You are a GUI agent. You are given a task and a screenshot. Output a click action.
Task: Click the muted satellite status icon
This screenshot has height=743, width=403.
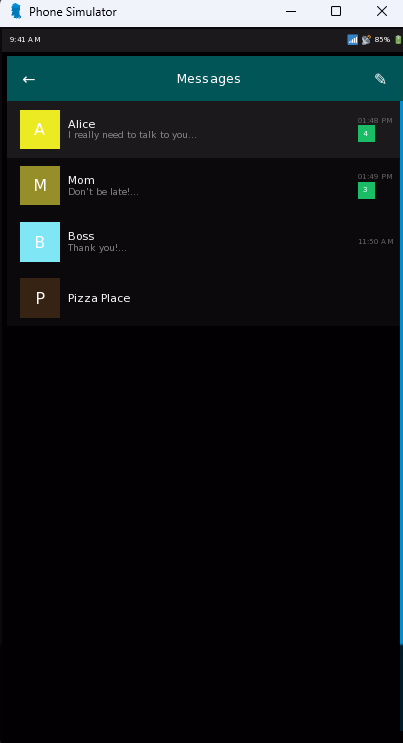pyautogui.click(x=366, y=40)
